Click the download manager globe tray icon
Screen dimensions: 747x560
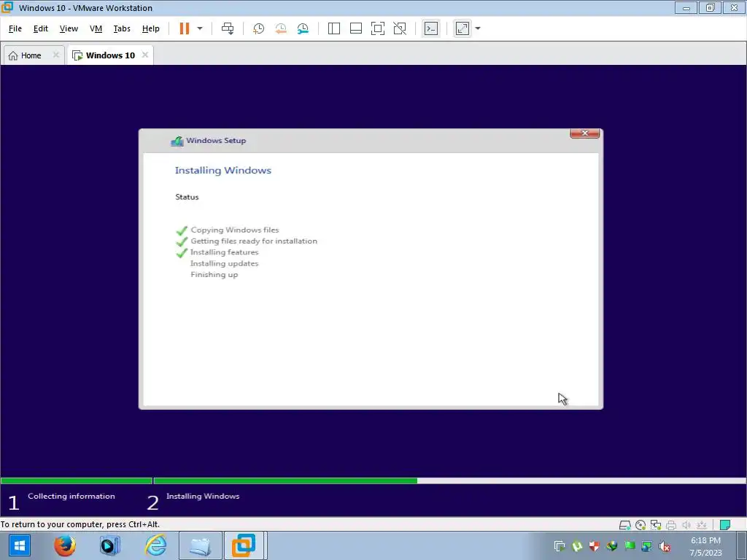pyautogui.click(x=612, y=546)
